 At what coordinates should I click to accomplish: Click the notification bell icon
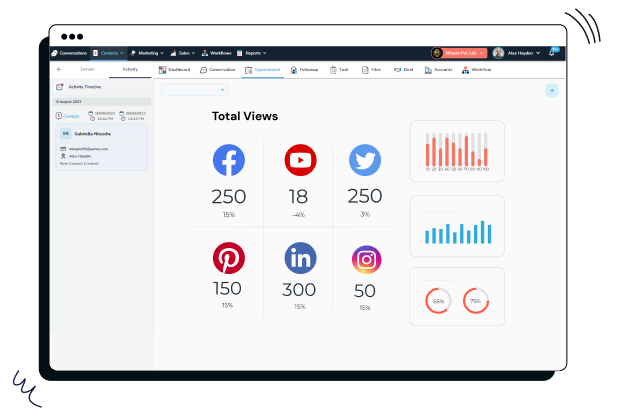point(552,53)
